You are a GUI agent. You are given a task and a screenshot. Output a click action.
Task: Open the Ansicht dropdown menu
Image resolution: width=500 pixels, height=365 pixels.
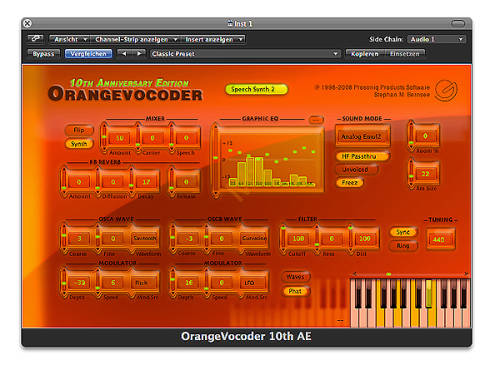coord(69,39)
